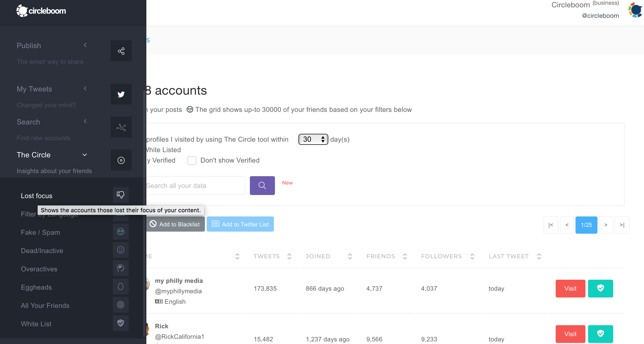The height and width of the screenshot is (344, 644).
Task: Click the purple magnifier search button
Action: click(x=262, y=186)
